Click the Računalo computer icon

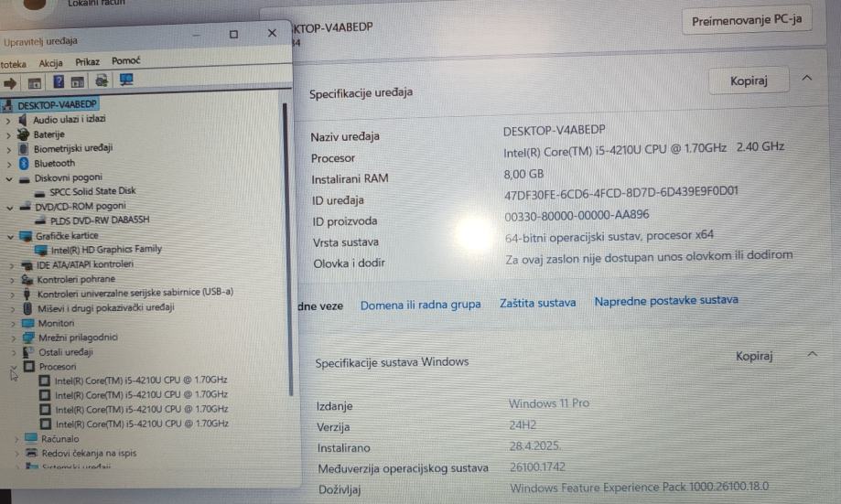[31, 438]
